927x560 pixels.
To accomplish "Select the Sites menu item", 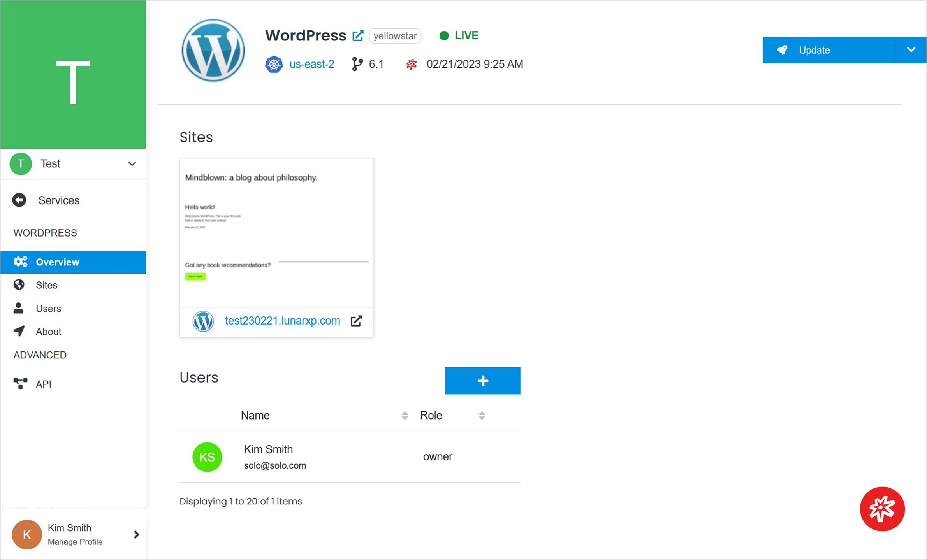I will [x=46, y=284].
